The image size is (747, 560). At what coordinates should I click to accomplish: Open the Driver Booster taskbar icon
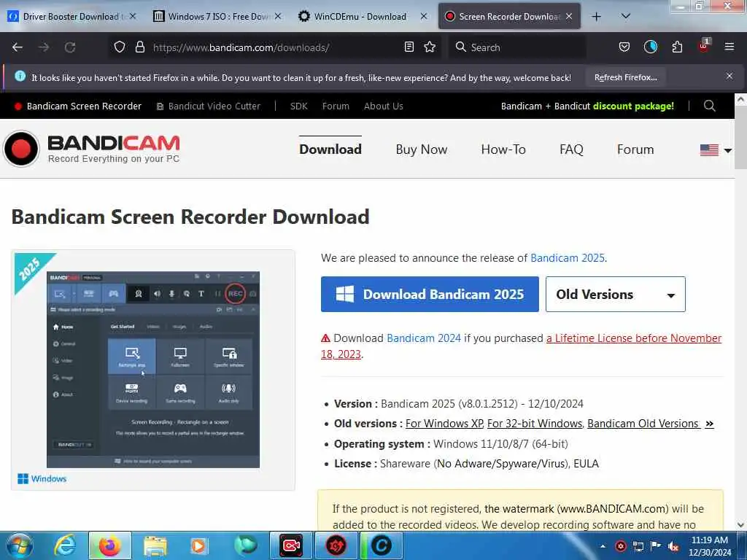(336, 545)
